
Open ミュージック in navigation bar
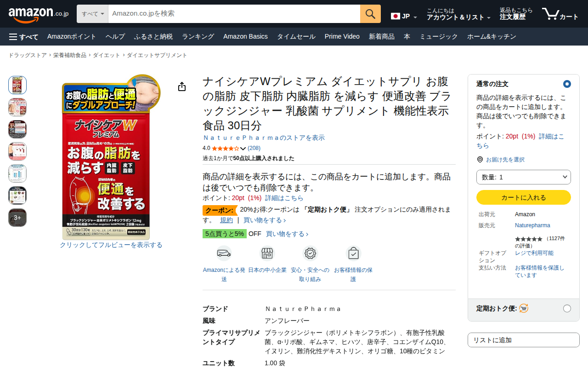pyautogui.click(x=439, y=37)
